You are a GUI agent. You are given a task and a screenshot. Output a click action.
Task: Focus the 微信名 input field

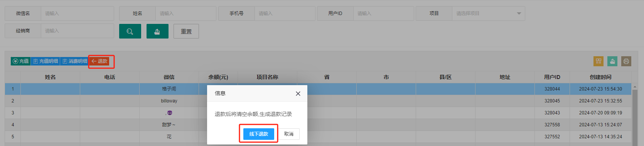click(x=77, y=13)
